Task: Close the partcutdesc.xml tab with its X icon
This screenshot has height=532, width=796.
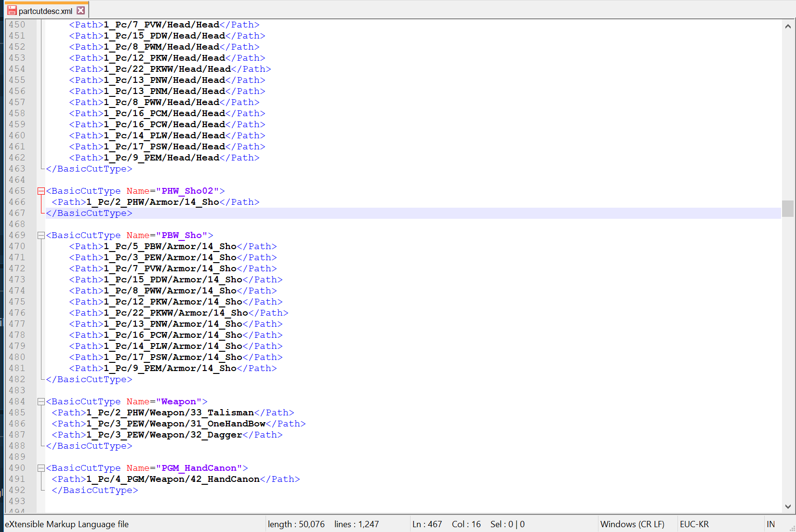Action: (x=81, y=10)
